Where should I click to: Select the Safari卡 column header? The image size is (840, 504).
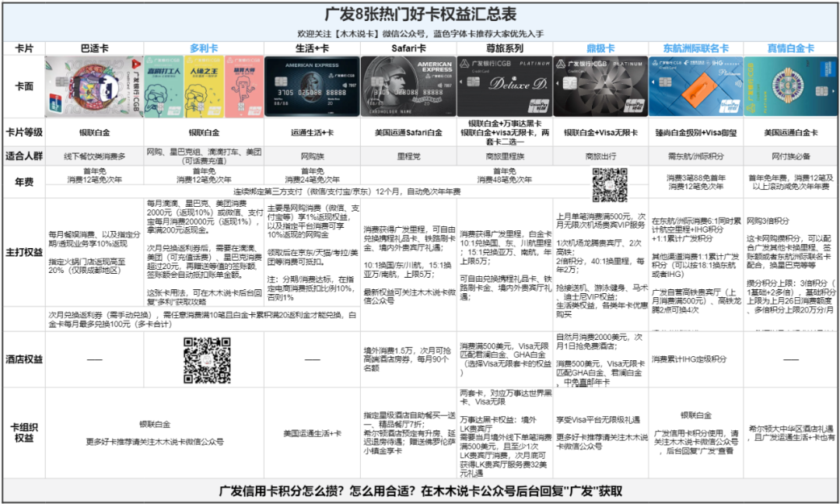pos(408,48)
